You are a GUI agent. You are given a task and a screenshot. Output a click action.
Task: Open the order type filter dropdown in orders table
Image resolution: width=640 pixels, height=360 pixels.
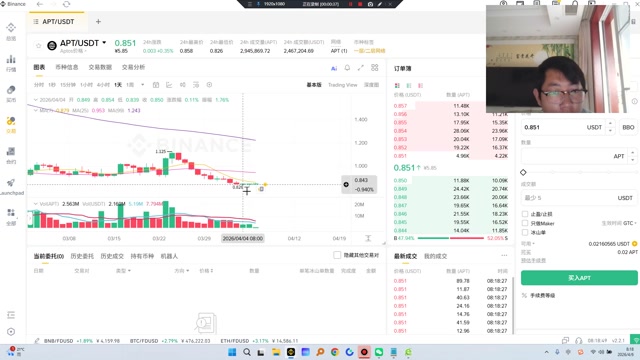123,271
